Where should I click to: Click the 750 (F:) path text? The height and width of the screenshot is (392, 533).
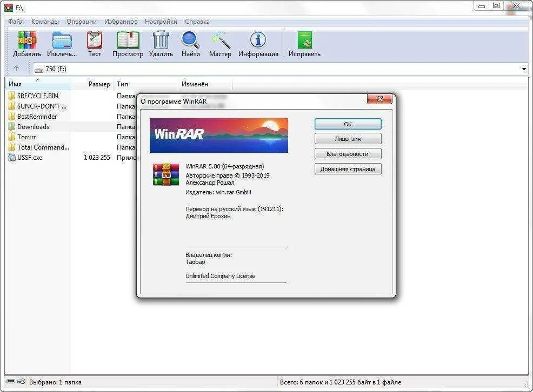coord(56,69)
